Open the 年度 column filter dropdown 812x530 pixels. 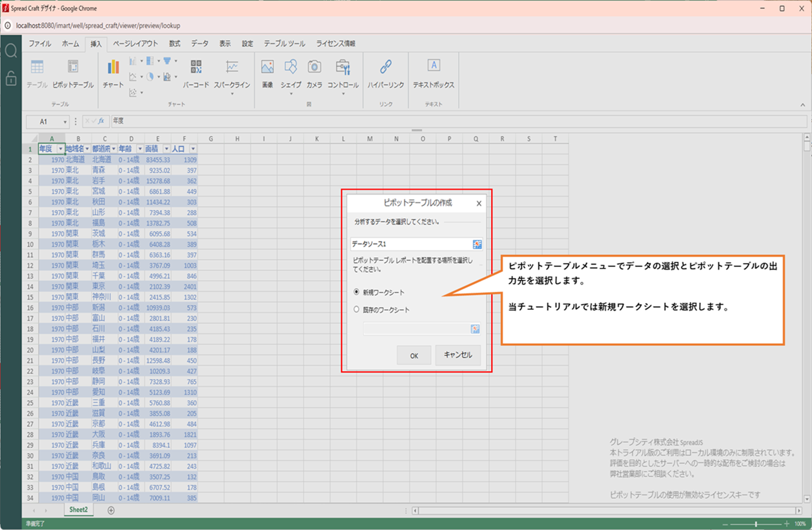point(60,149)
